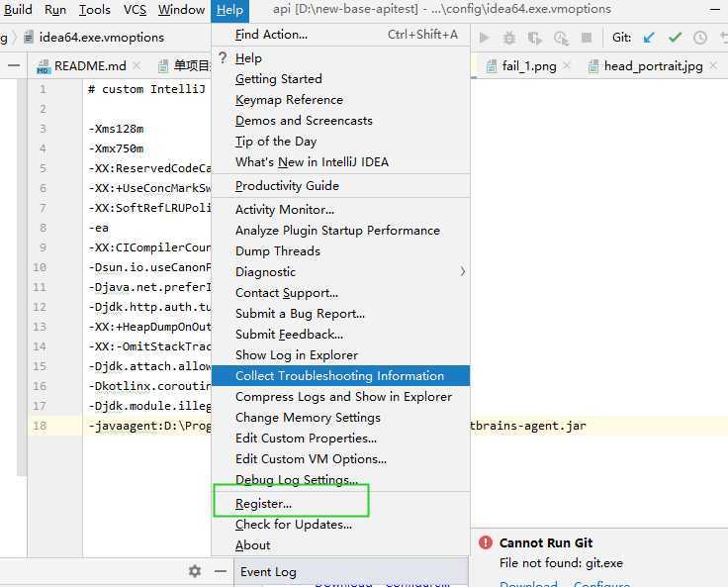
Task: Click the '# custom IntelliJ' comment line
Action: click(146, 89)
